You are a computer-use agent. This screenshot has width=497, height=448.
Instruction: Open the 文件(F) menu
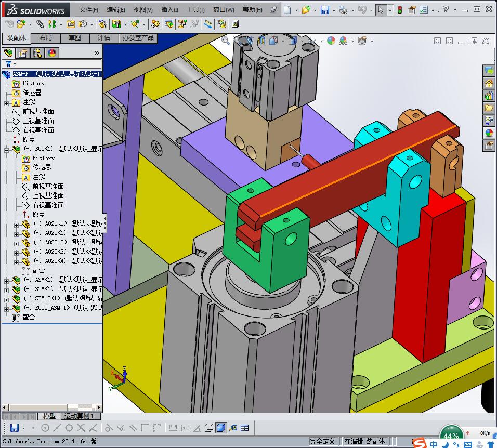88,10
